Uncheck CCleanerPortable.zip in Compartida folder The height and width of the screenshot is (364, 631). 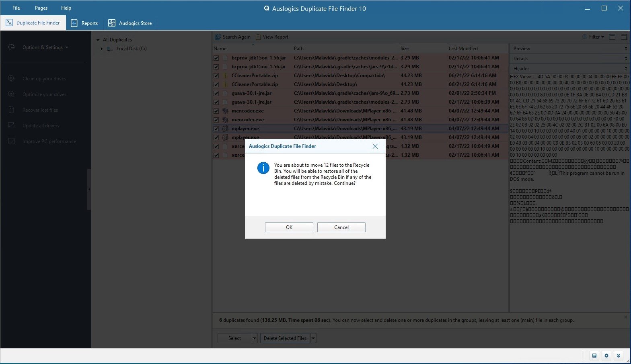pyautogui.click(x=216, y=76)
